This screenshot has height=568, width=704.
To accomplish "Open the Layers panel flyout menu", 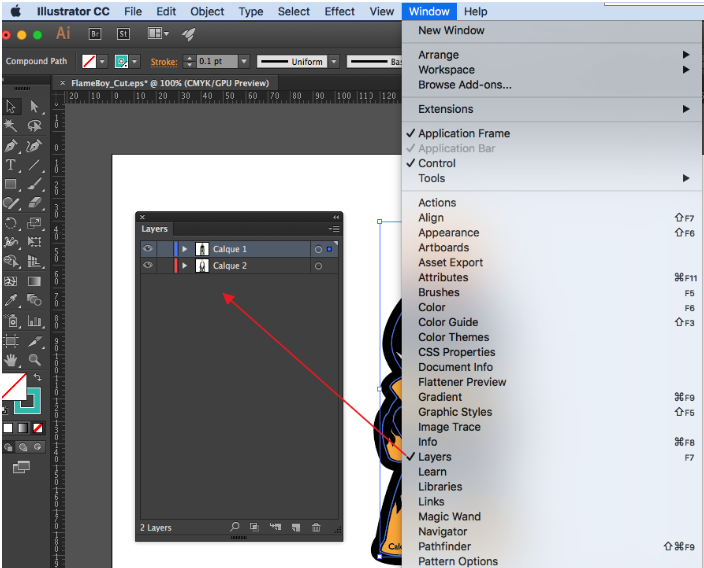I will [x=334, y=229].
